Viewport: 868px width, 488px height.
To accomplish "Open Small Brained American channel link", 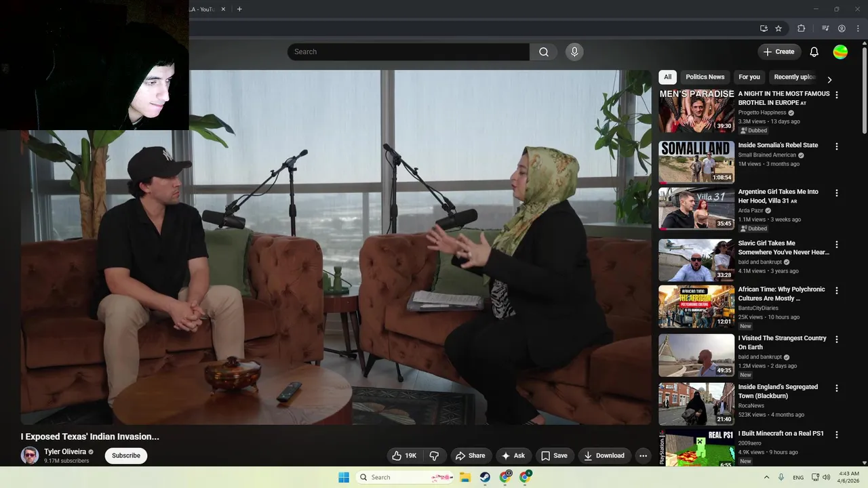I will point(766,155).
